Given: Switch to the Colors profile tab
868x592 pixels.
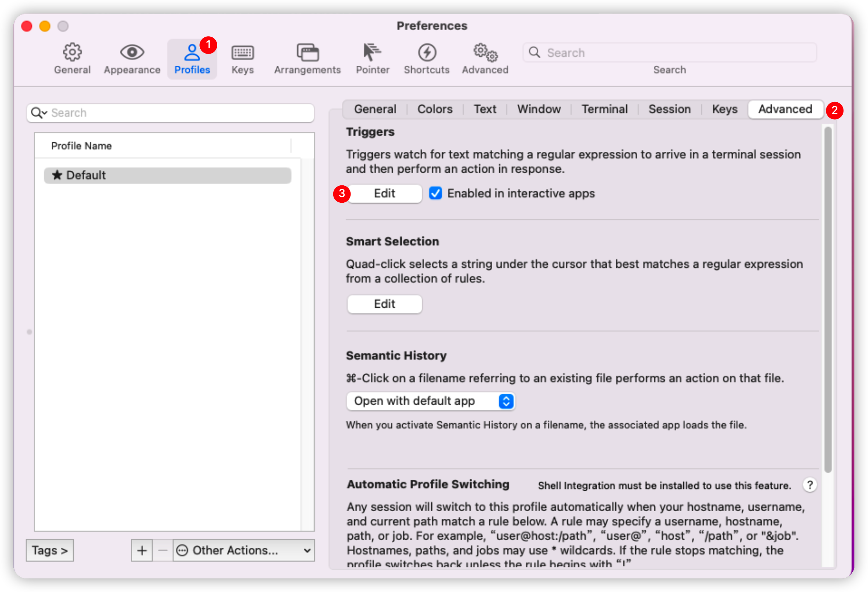Looking at the screenshot, I should (435, 109).
